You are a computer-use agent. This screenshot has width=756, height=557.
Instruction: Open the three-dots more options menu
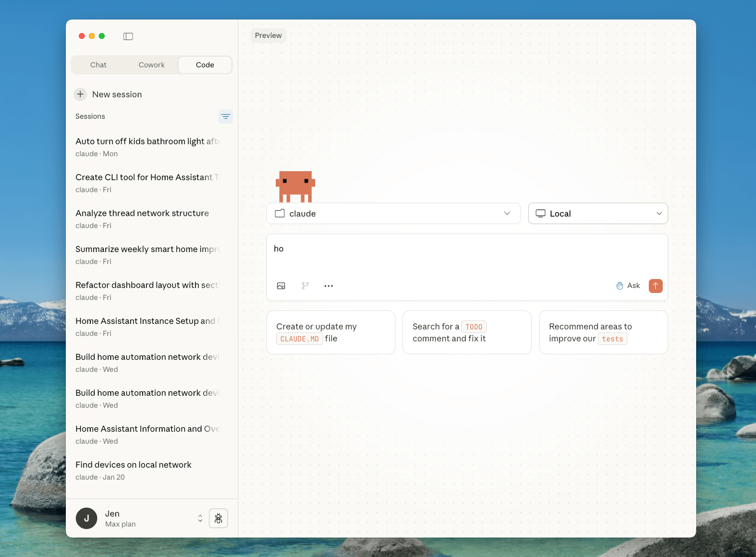tap(329, 286)
